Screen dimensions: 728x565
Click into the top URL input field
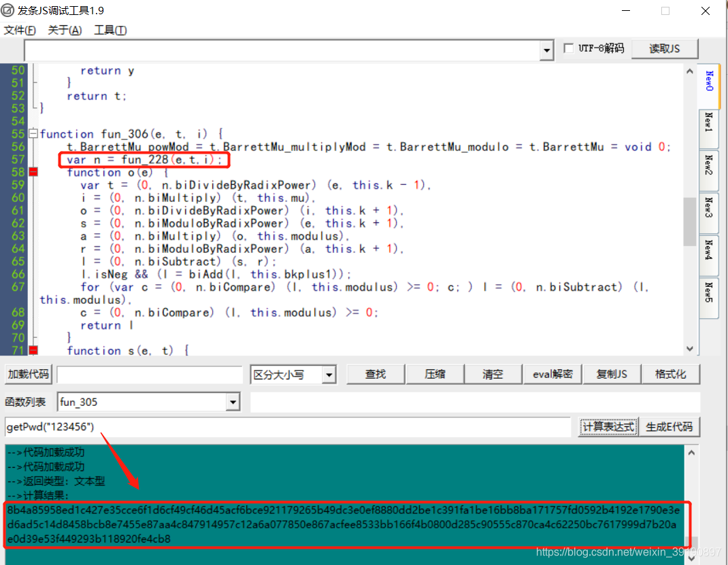282,50
